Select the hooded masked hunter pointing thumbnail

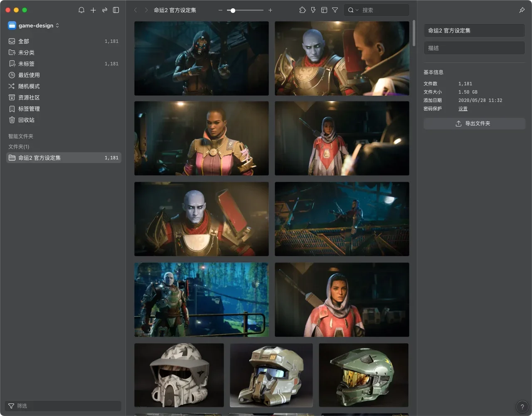tap(202, 59)
